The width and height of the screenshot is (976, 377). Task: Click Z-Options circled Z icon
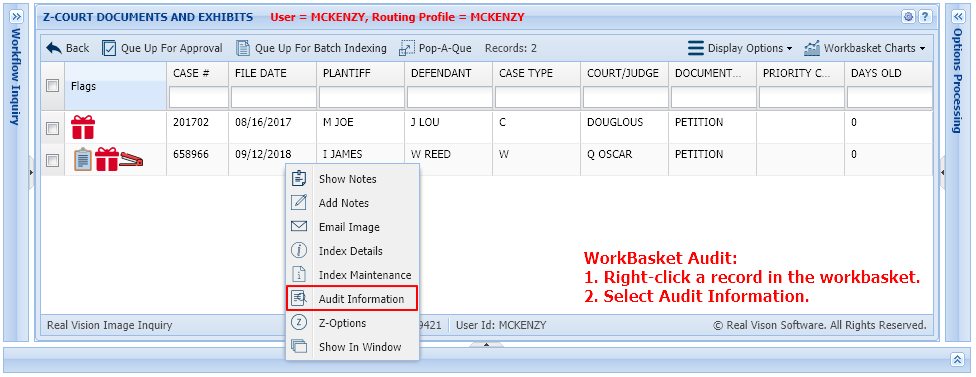pos(299,322)
